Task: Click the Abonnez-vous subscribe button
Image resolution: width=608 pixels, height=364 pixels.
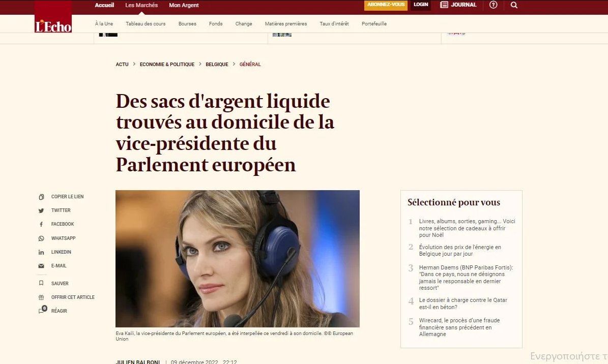Action: click(386, 5)
